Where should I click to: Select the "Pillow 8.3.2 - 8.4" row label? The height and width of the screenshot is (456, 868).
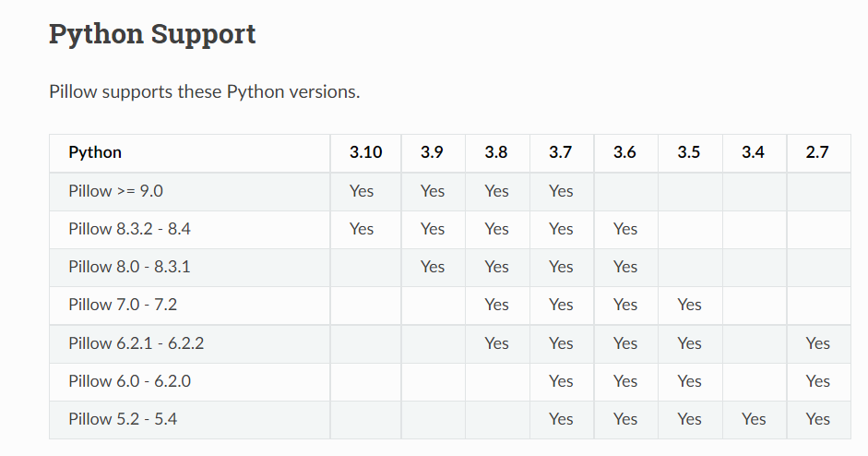click(129, 229)
